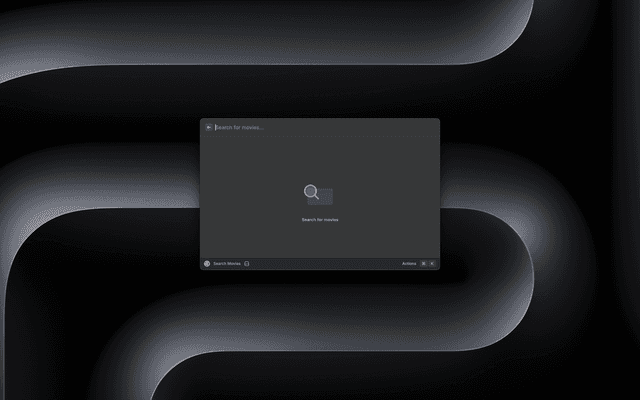Click the magnifying glass empty-state icon
Viewport: 640px width, 400px height.
pyautogui.click(x=312, y=192)
